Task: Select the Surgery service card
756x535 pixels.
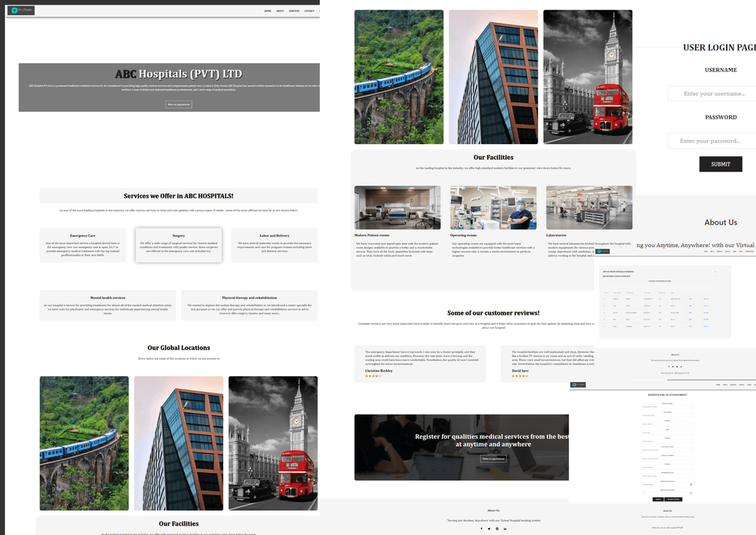Action: click(178, 245)
